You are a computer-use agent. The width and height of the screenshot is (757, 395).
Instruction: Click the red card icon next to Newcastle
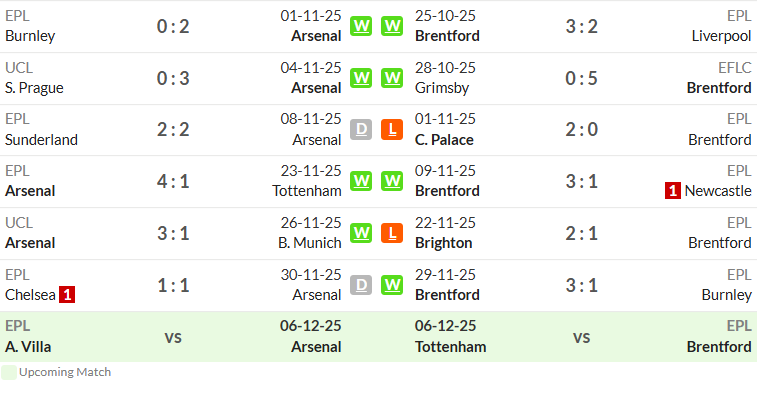673,191
